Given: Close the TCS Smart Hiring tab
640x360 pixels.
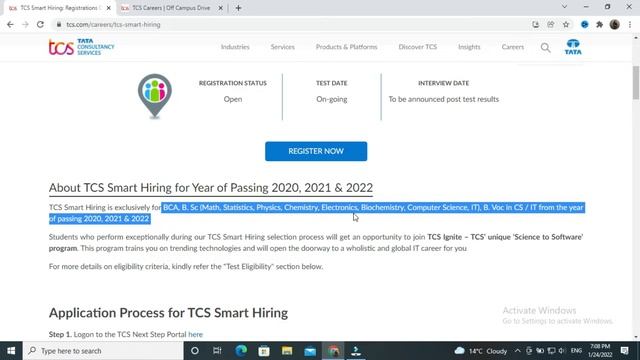Looking at the screenshot, I should 109,8.
